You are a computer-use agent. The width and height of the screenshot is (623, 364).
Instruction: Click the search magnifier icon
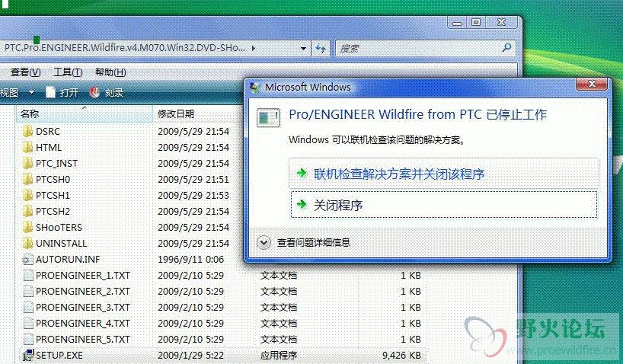[x=506, y=48]
